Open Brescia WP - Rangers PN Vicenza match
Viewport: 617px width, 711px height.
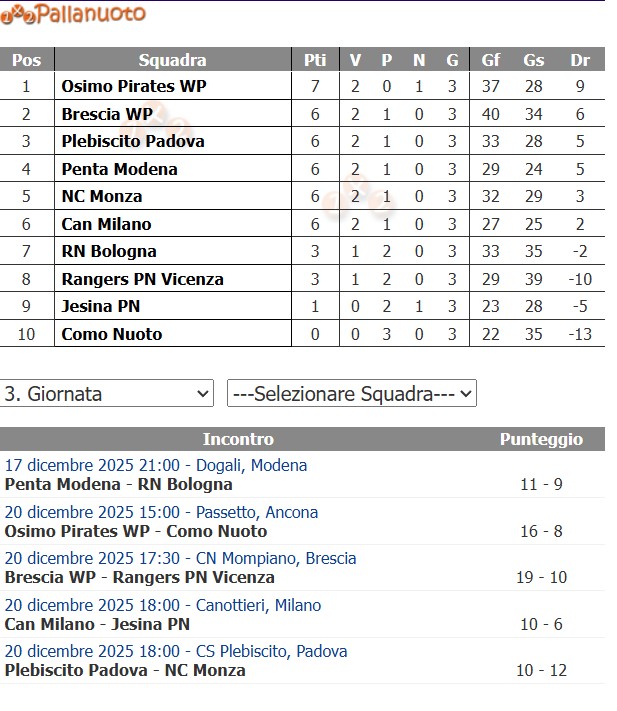pos(139,577)
